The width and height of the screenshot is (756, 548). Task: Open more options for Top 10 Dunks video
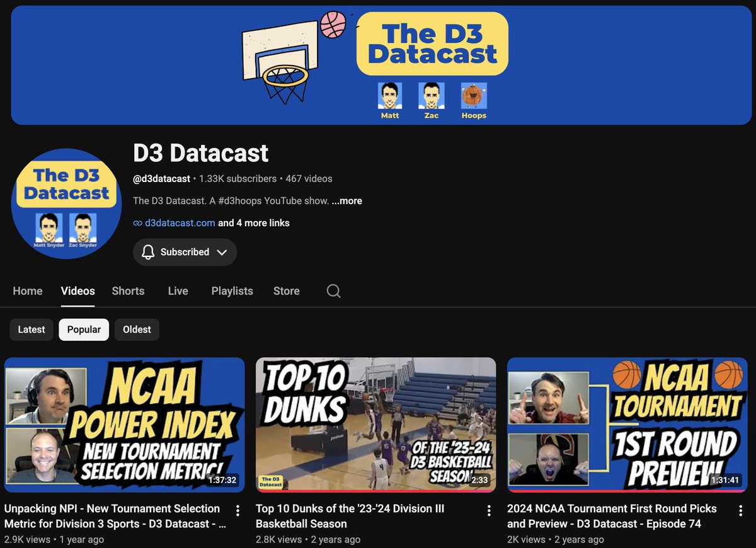coord(489,510)
